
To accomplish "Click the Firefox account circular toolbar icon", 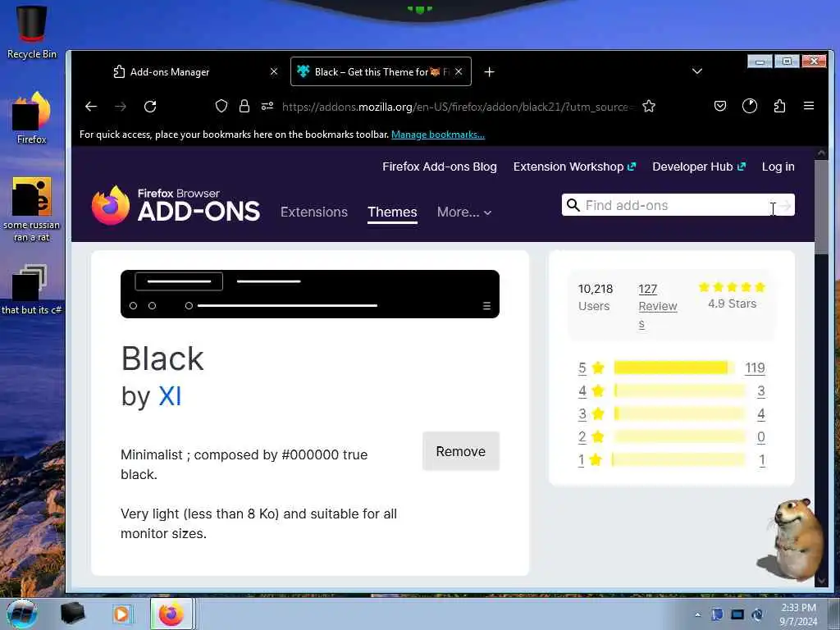I will pyautogui.click(x=750, y=106).
